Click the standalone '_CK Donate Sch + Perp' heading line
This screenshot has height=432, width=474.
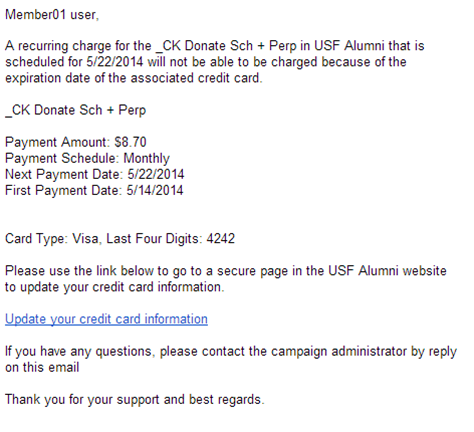[x=76, y=111]
